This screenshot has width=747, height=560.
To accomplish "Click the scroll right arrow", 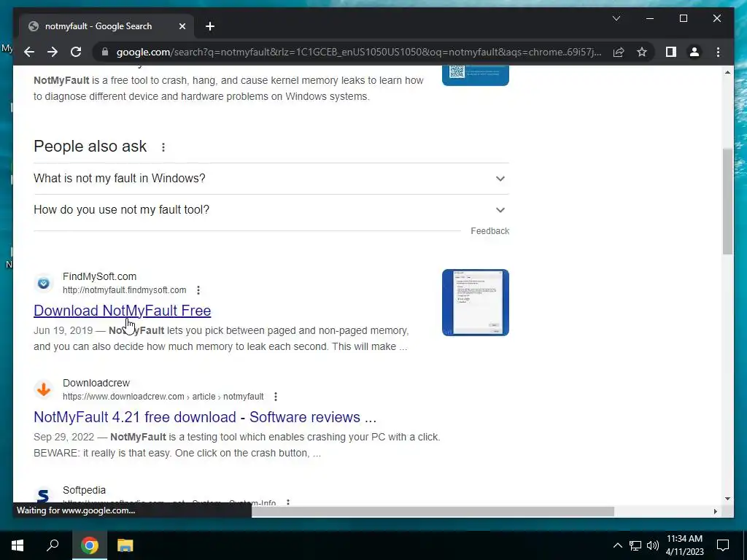I will (715, 511).
